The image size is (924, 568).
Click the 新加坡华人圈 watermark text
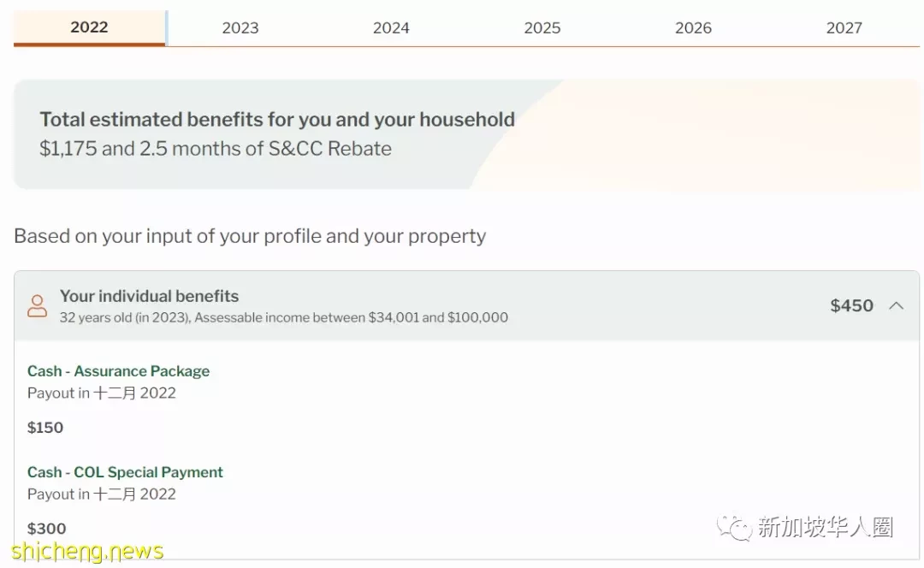point(825,527)
